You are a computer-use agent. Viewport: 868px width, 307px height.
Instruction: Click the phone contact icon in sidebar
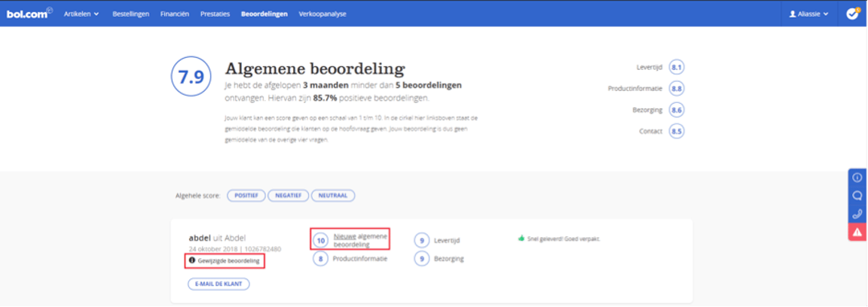point(857,214)
